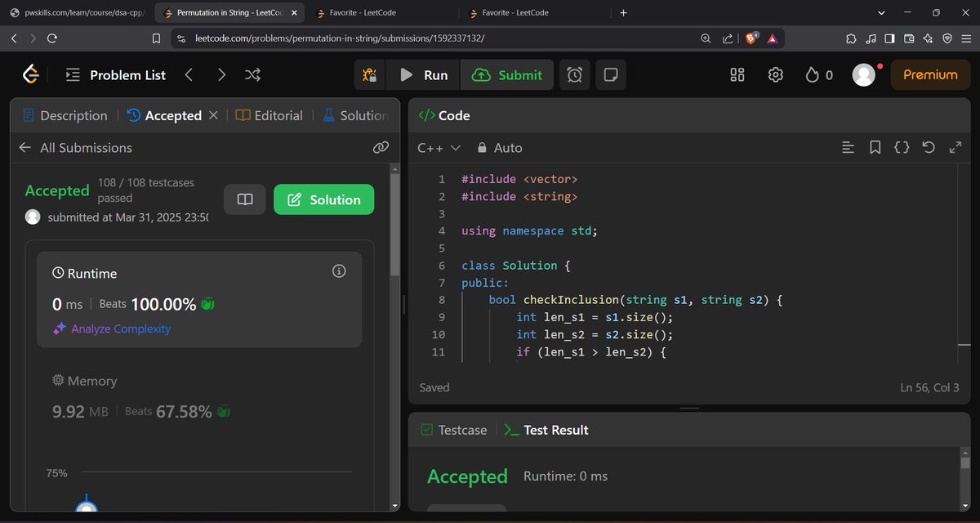Go to the next problem arrow

tap(221, 75)
